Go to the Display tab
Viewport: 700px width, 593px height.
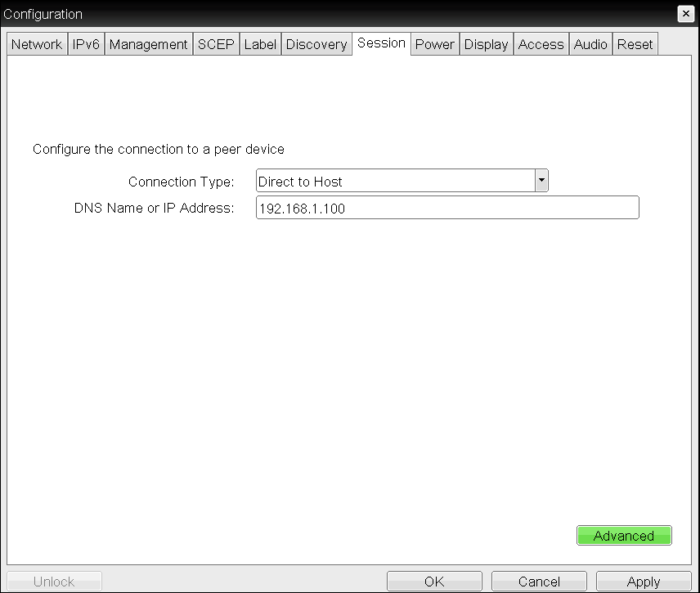coord(487,44)
